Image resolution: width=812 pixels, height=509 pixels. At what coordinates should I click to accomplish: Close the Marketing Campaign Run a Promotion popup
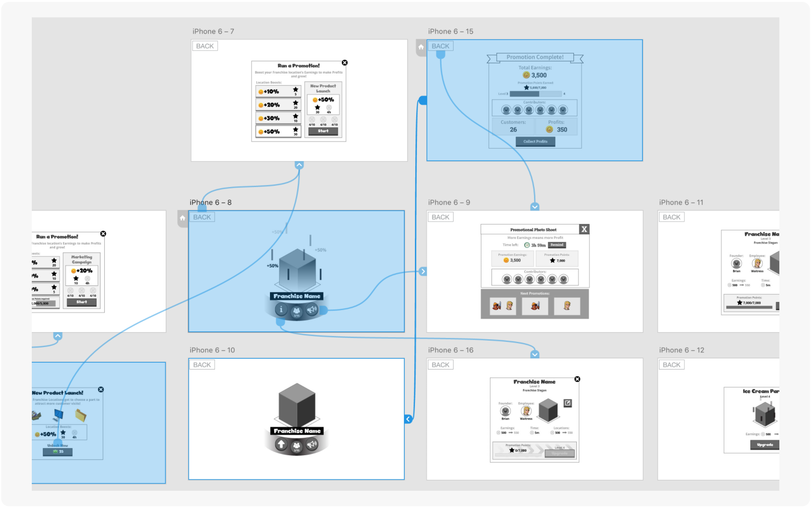click(103, 234)
